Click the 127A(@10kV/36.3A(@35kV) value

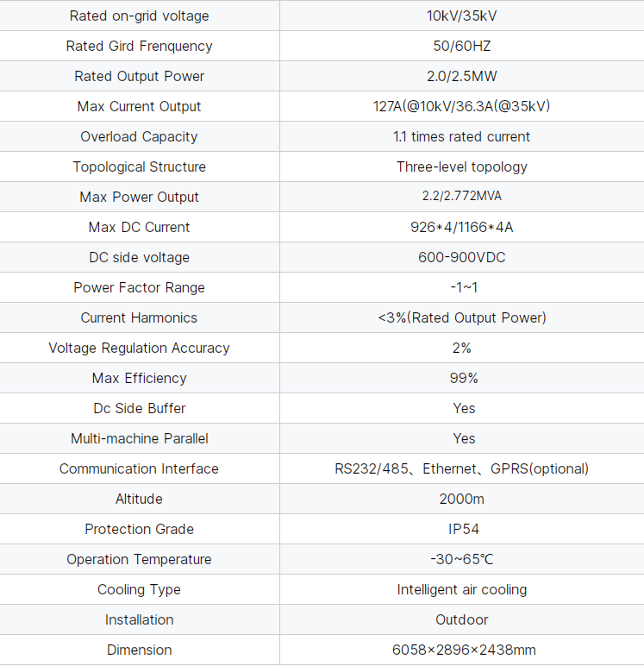(461, 106)
